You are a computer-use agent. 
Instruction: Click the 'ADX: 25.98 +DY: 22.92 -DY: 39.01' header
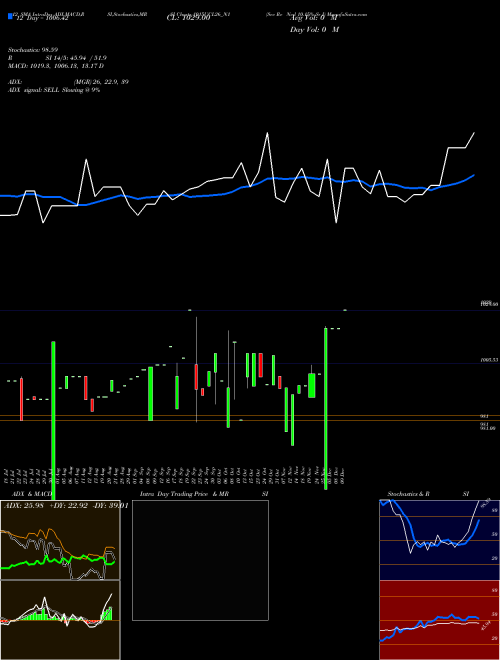(66, 506)
